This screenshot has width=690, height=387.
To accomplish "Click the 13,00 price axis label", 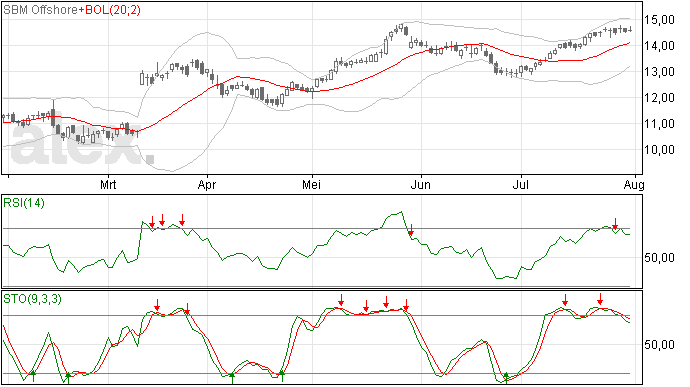I will click(x=659, y=72).
